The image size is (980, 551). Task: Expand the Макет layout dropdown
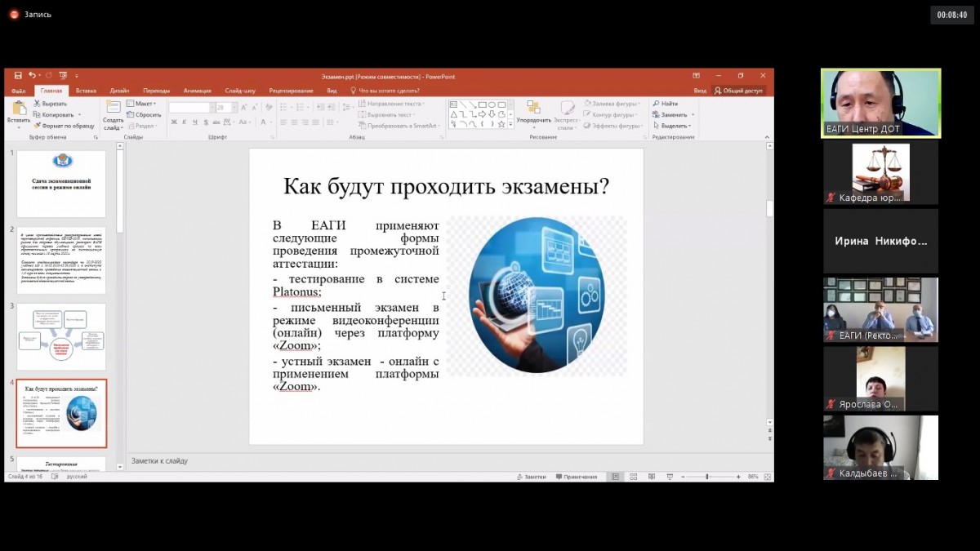[144, 104]
